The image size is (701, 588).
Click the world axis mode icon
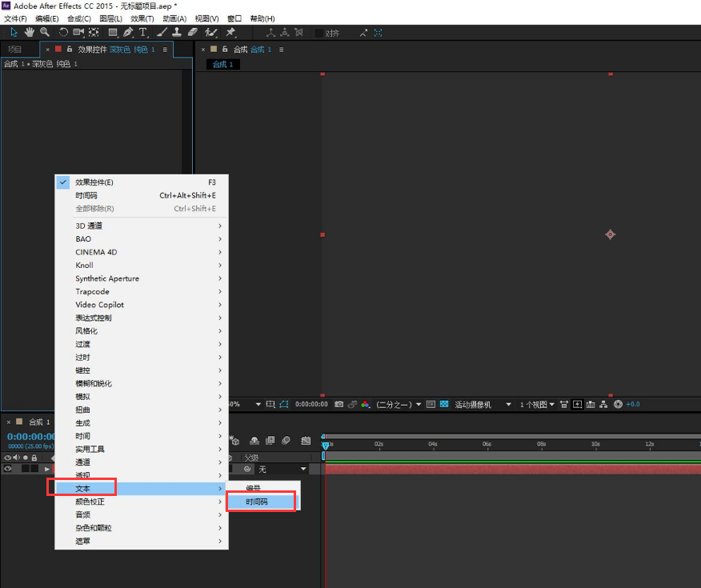[x=285, y=33]
